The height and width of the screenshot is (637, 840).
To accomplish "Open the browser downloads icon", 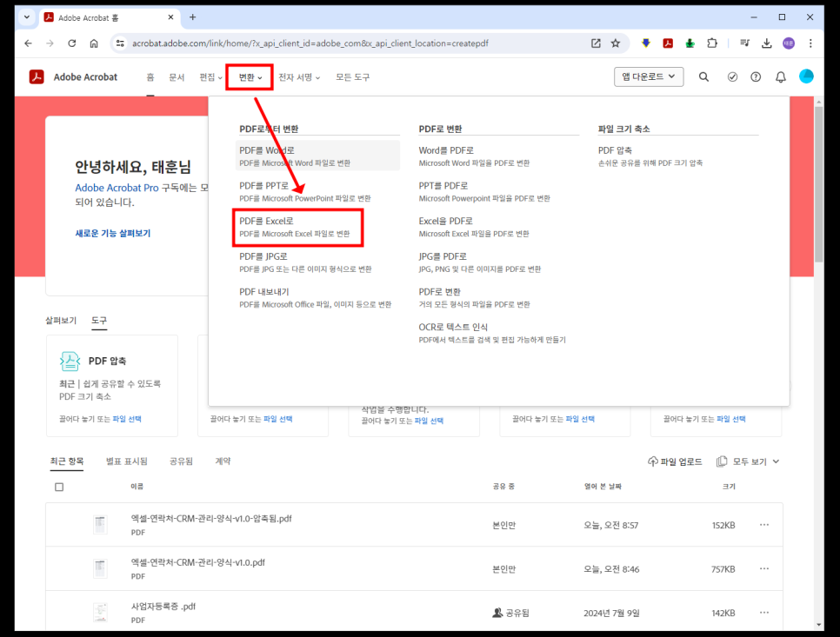I will coord(767,43).
